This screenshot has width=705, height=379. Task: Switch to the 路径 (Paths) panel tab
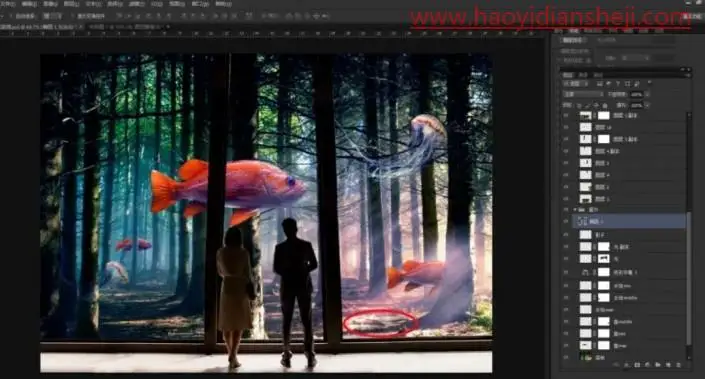click(x=598, y=75)
